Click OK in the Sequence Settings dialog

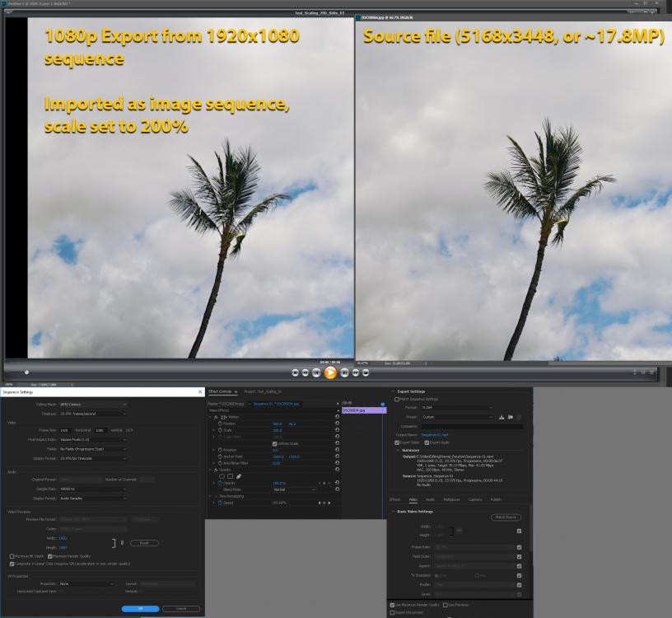pyautogui.click(x=140, y=609)
